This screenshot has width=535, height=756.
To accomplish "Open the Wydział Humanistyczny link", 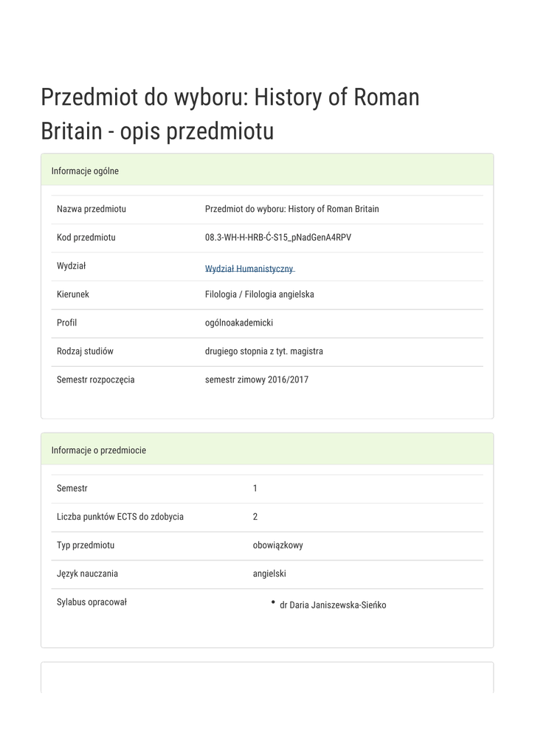I will pos(249,269).
